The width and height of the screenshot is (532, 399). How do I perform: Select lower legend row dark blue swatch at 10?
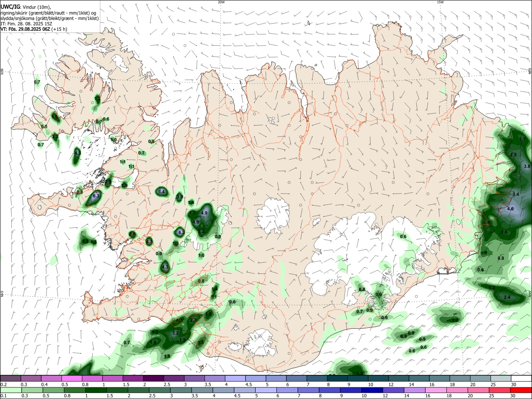[x=372, y=390]
